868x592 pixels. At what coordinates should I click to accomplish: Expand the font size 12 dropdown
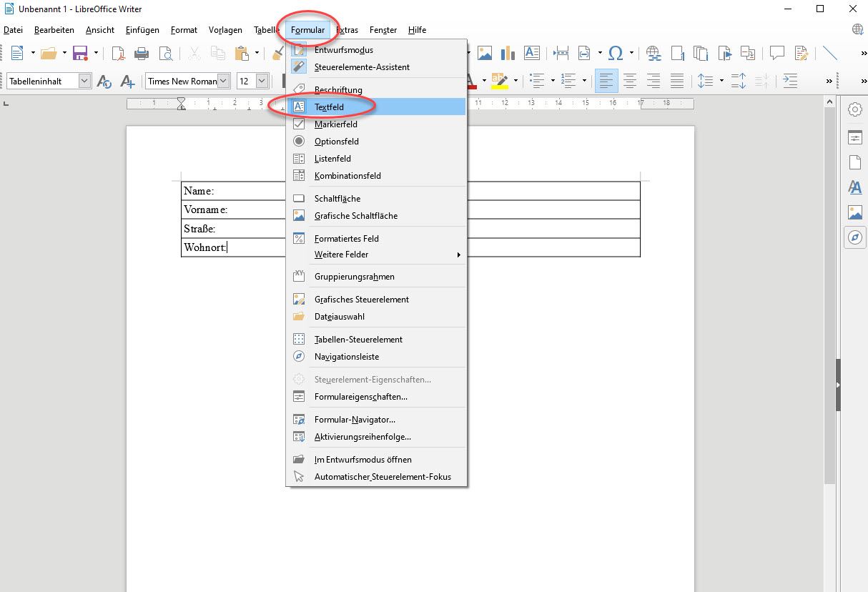[x=262, y=81]
